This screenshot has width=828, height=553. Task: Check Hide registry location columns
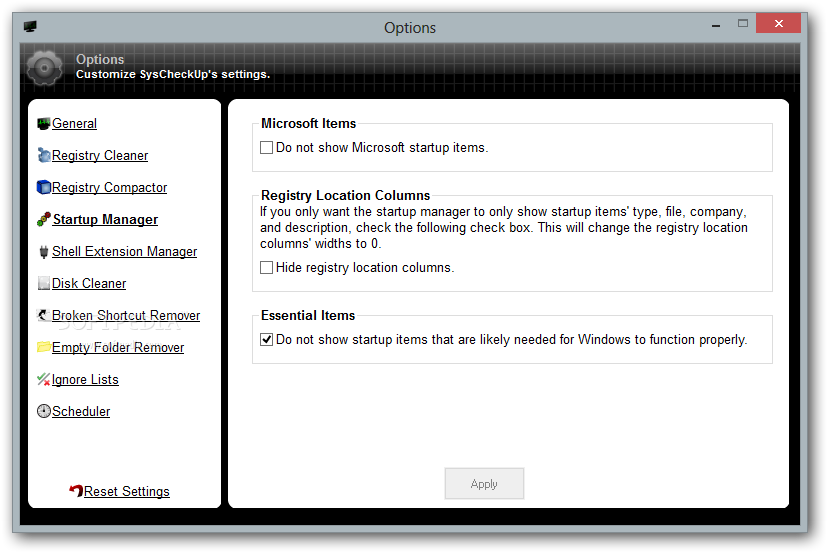pyautogui.click(x=267, y=267)
